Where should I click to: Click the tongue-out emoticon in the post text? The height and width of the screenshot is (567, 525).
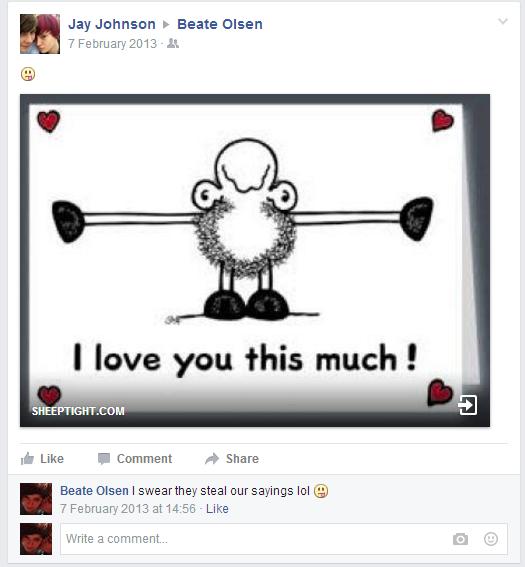pos(28,74)
